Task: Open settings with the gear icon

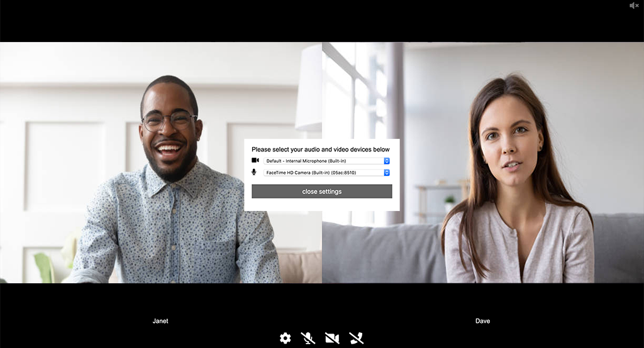Action: pos(286,338)
